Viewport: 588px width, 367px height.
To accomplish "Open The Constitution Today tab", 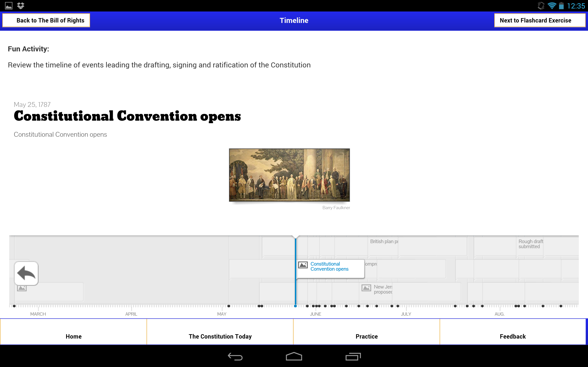I will (x=220, y=336).
